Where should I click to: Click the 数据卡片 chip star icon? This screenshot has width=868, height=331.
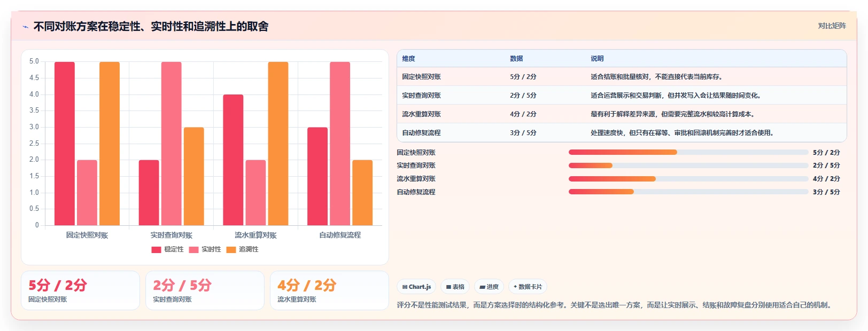[515, 287]
